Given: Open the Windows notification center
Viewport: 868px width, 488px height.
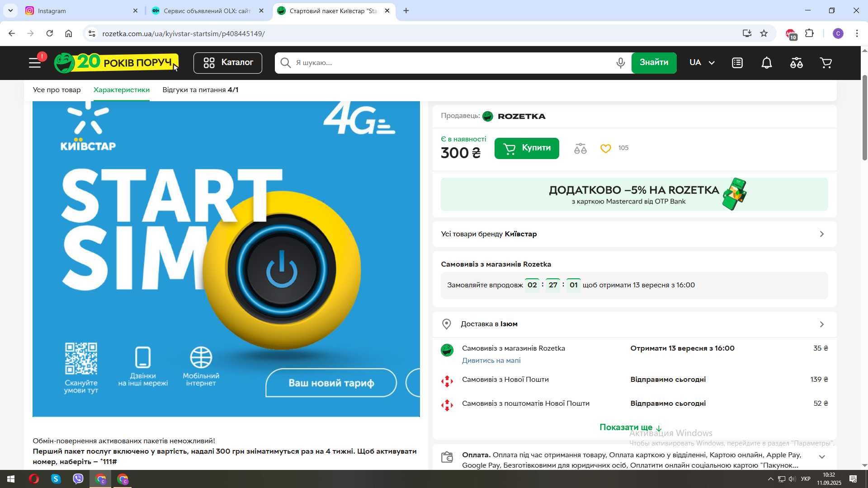Looking at the screenshot, I should pos(854,479).
